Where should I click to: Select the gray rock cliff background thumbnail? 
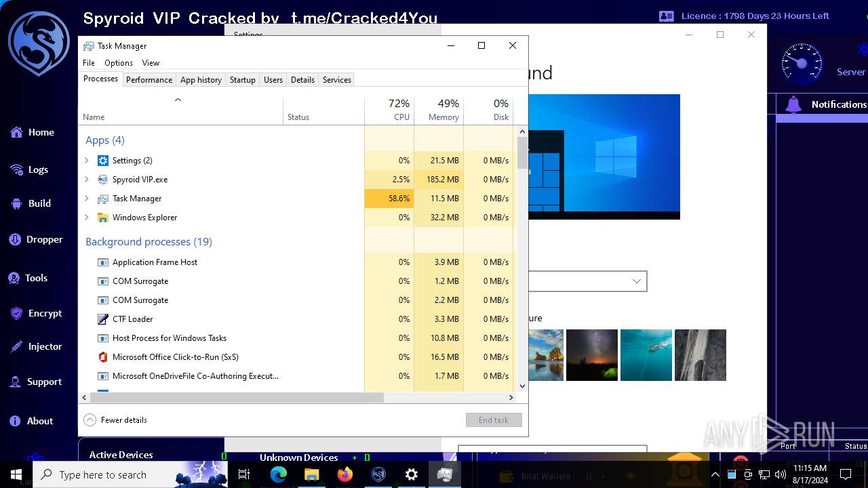pos(701,355)
